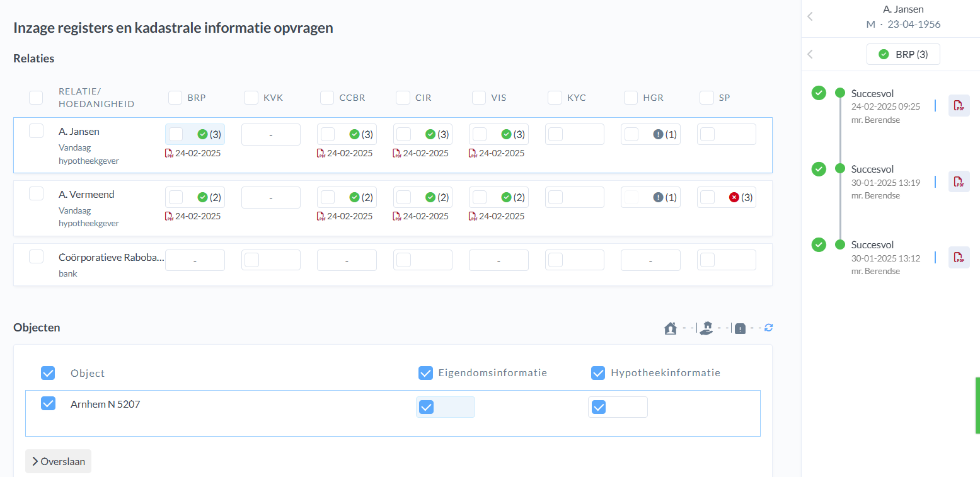
Task: Click back chevron left of BRP (3) chip
Action: [x=810, y=54]
